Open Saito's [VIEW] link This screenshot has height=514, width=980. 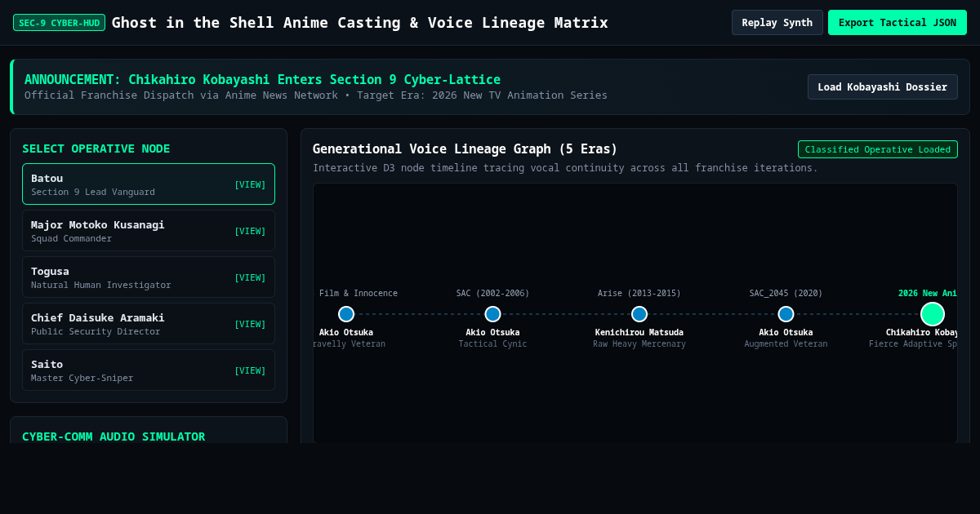[250, 370]
